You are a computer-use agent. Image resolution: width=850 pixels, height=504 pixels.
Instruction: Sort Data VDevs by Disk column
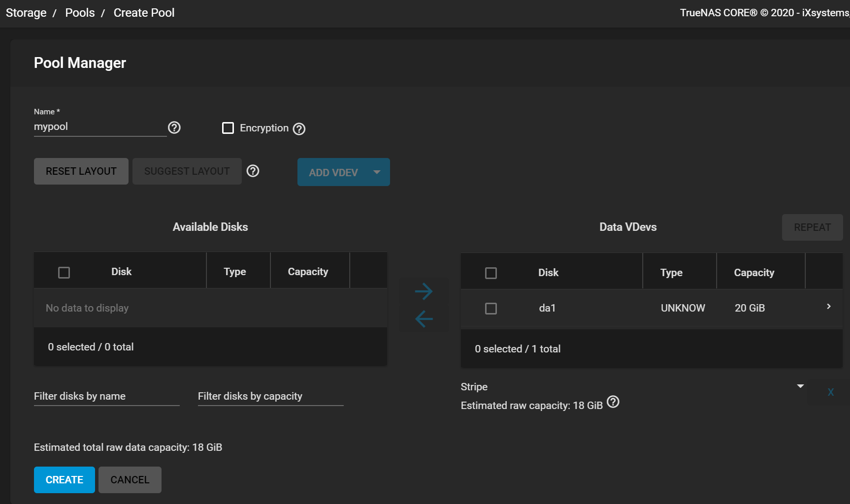pos(548,273)
